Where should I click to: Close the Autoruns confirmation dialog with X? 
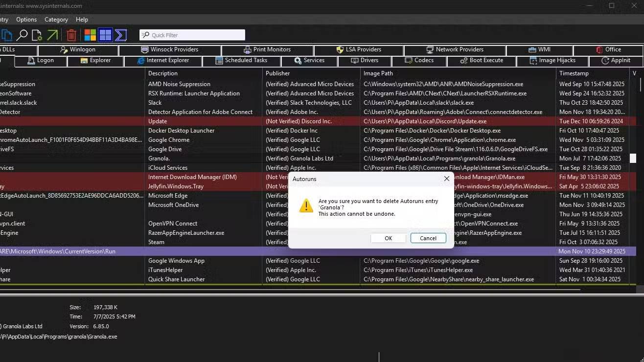point(446,179)
